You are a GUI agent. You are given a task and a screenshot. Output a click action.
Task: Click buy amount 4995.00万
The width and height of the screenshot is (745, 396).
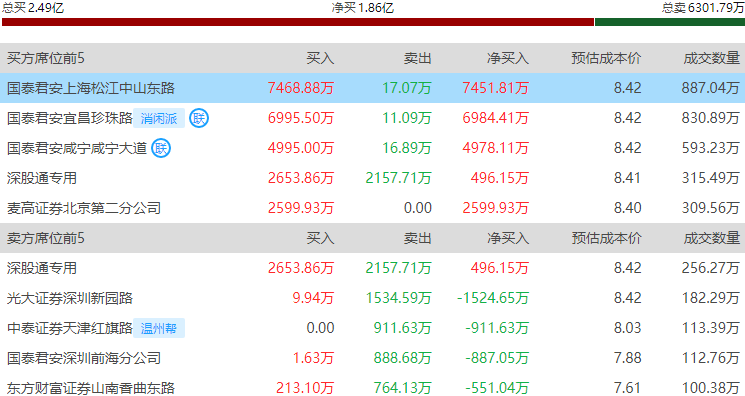[x=301, y=148]
